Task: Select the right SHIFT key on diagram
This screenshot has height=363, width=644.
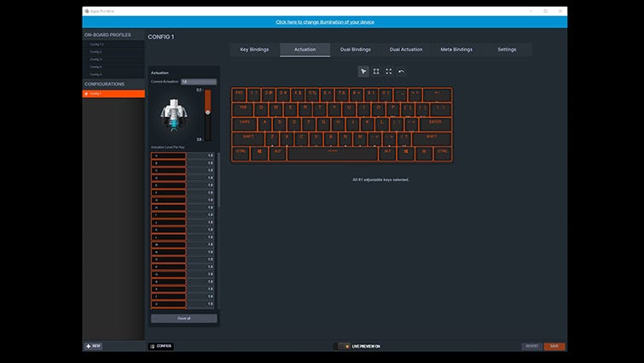Action: (x=432, y=139)
